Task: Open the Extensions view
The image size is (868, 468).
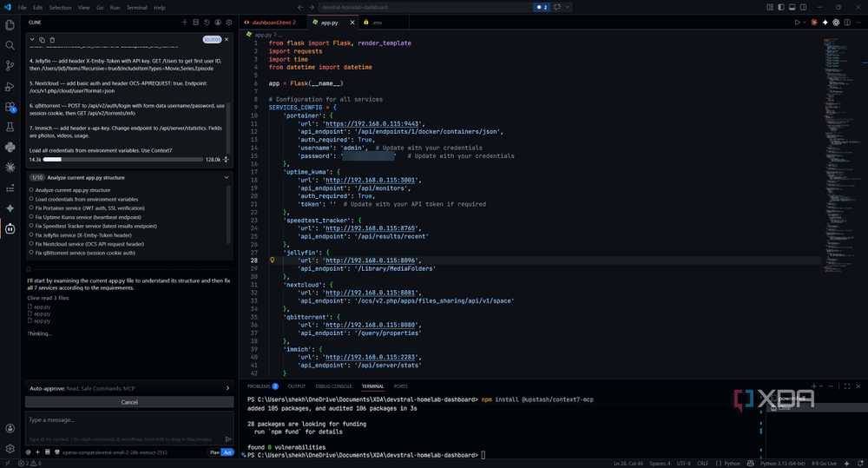Action: (10, 107)
